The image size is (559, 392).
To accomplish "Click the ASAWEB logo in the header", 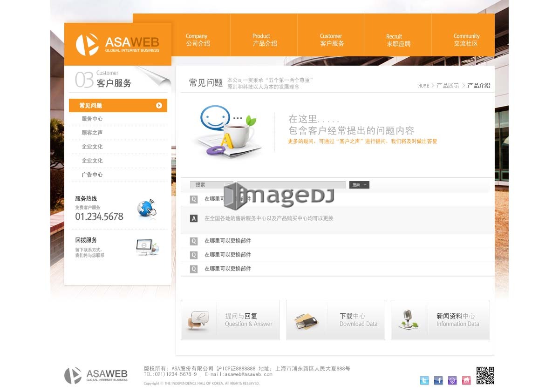I will click(x=117, y=44).
